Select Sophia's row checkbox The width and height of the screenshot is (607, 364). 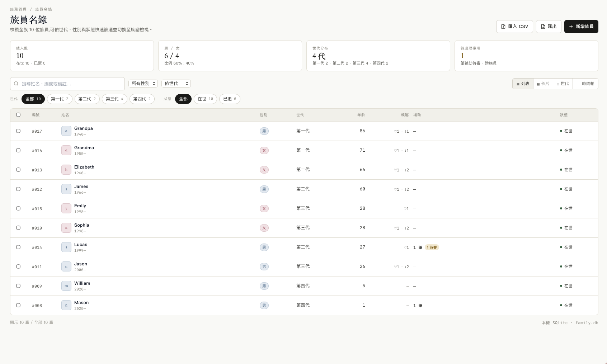point(18,228)
